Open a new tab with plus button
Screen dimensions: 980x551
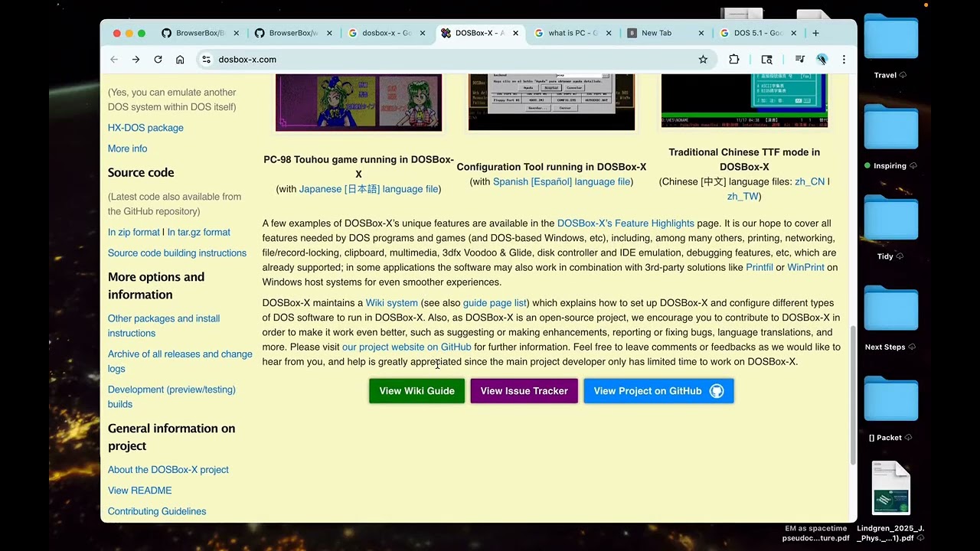[x=815, y=33]
